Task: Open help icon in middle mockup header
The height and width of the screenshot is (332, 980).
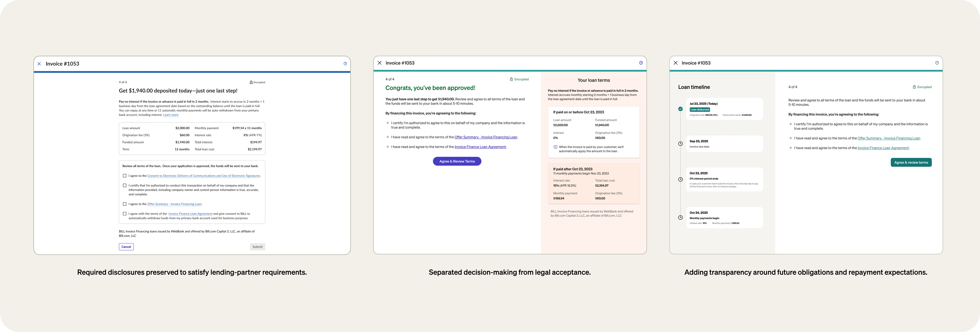Action: pyautogui.click(x=641, y=63)
